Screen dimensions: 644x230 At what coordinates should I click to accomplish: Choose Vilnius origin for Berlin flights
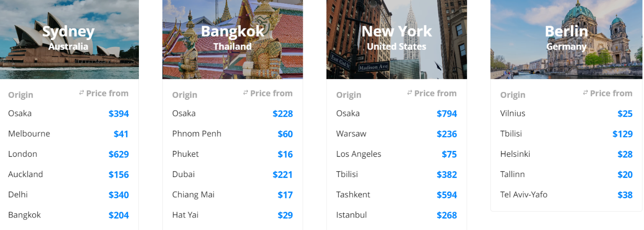click(x=513, y=113)
